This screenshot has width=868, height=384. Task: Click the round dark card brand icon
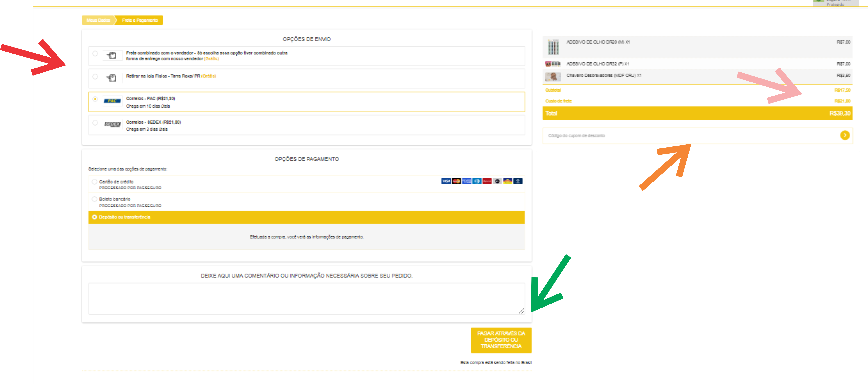point(497,181)
